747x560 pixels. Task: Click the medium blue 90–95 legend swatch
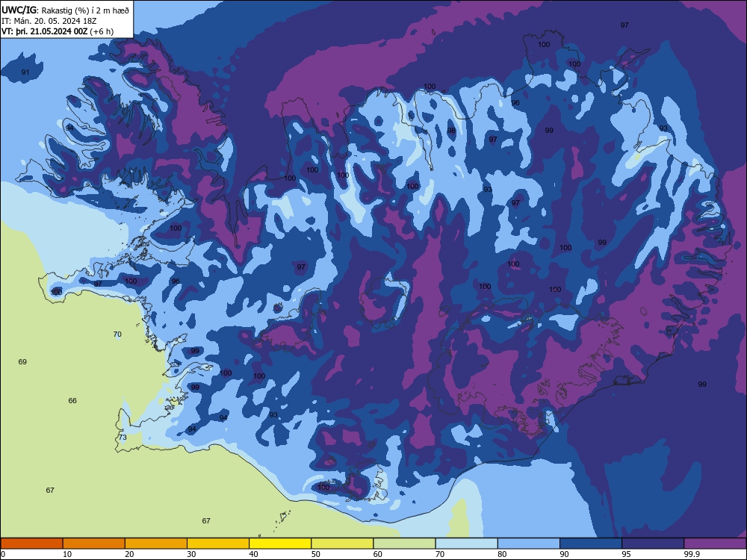tap(591, 544)
